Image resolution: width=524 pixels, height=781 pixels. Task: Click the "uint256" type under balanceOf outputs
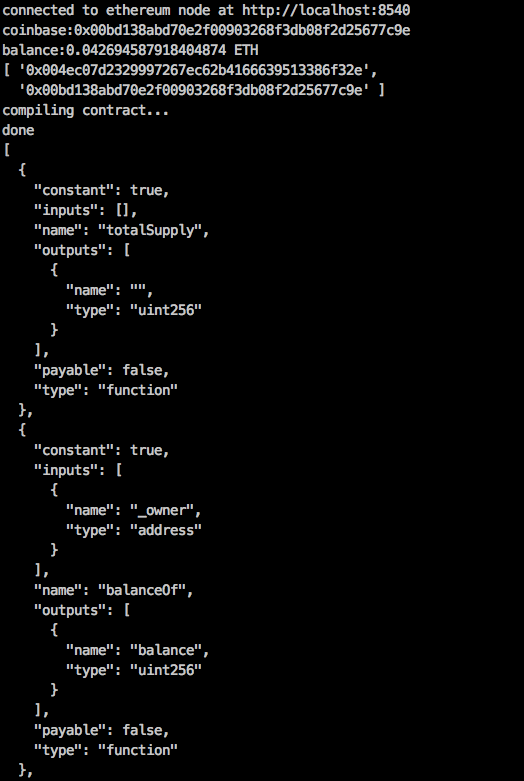point(166,670)
